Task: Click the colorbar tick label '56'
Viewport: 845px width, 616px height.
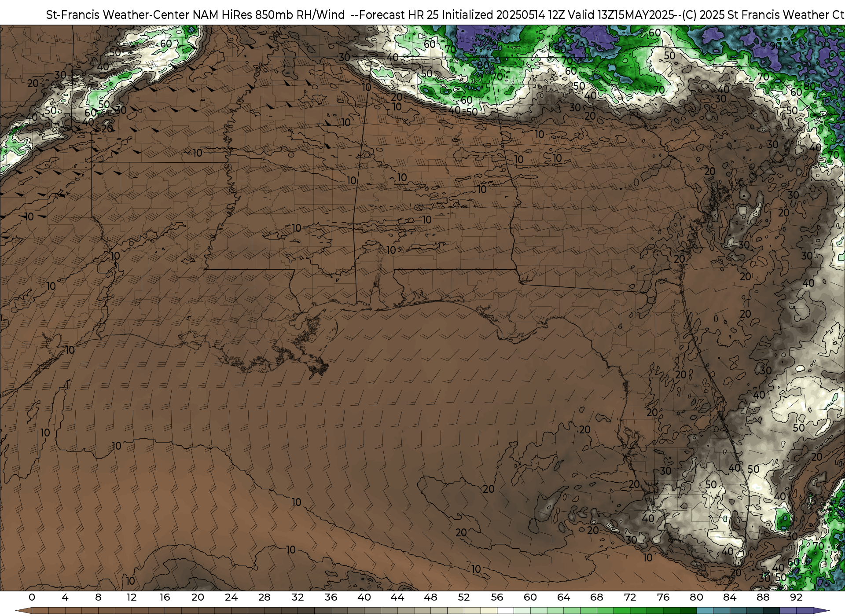Action: point(497,598)
